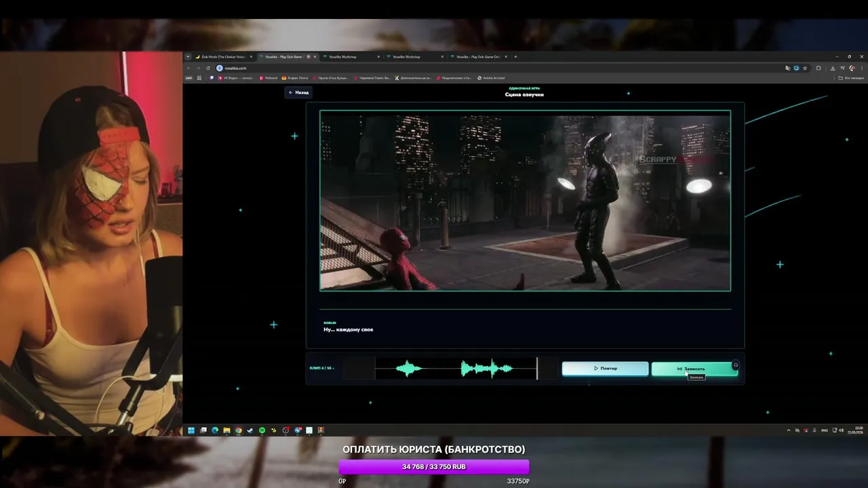Click the ENG language indicator in the taskbar
Viewport: 868px width, 488px height.
[x=825, y=430]
